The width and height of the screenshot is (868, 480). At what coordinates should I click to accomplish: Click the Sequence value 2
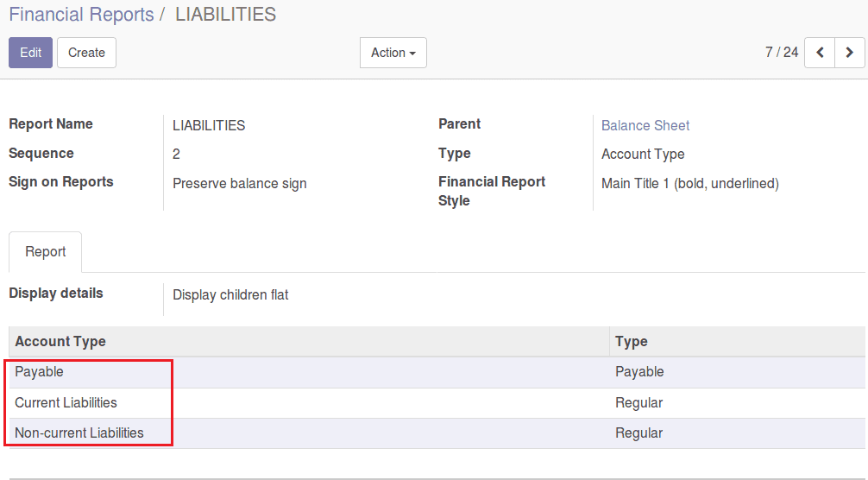point(176,154)
